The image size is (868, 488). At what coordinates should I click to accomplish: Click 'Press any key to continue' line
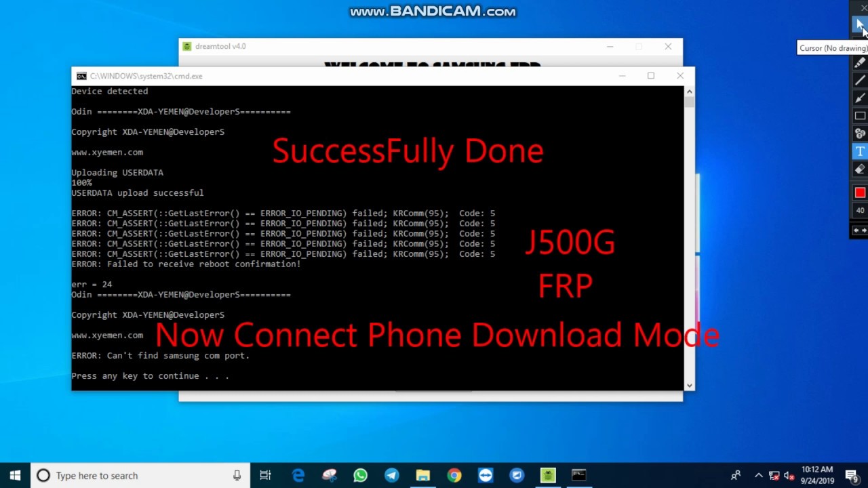tap(150, 375)
